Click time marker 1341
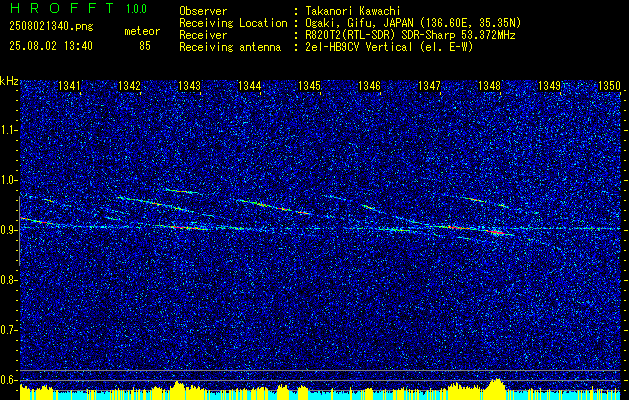The width and height of the screenshot is (629, 400). click(x=69, y=86)
